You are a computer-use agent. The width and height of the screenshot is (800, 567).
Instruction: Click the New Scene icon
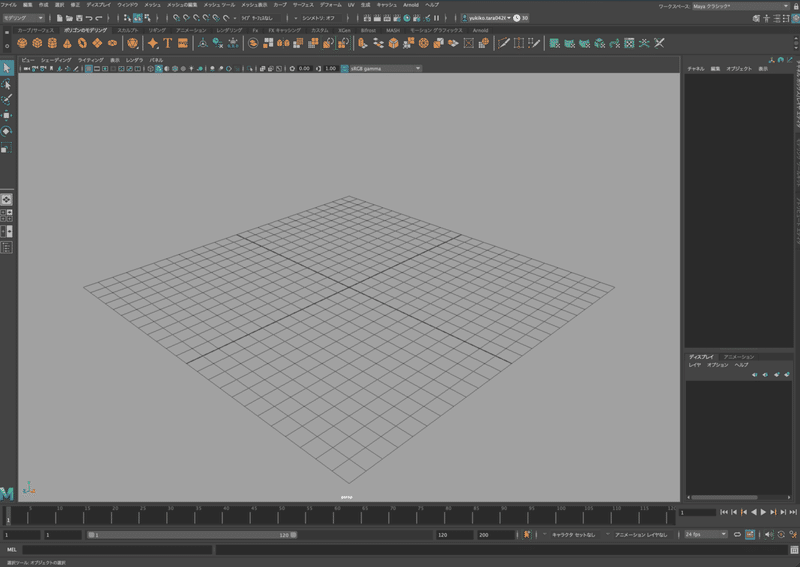click(59, 18)
